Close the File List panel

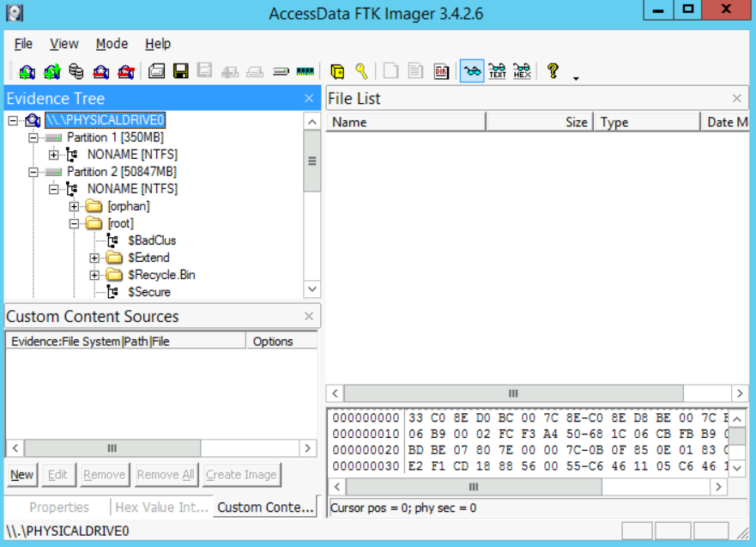[x=737, y=99]
